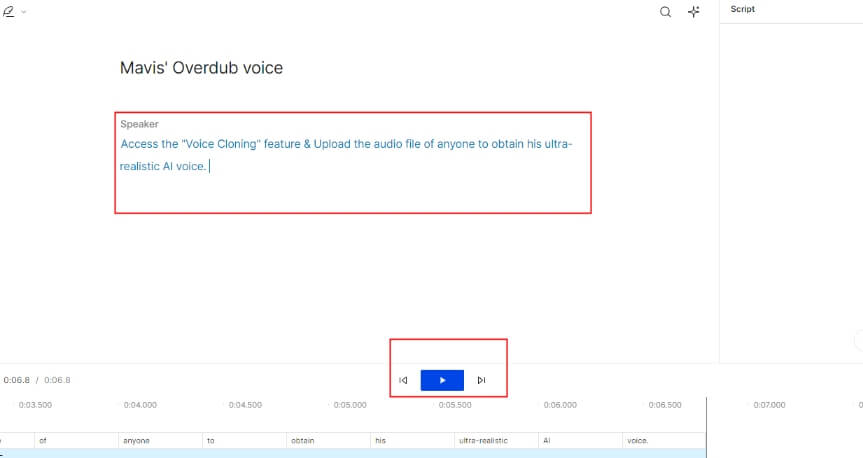Skip back to previous with the rewind button
Image resolution: width=863 pixels, height=458 pixels.
tap(403, 380)
